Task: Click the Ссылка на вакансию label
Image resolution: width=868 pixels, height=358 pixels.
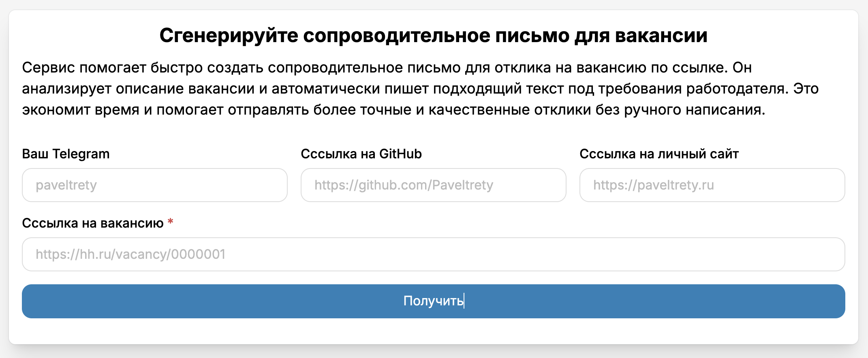Action: (x=93, y=223)
